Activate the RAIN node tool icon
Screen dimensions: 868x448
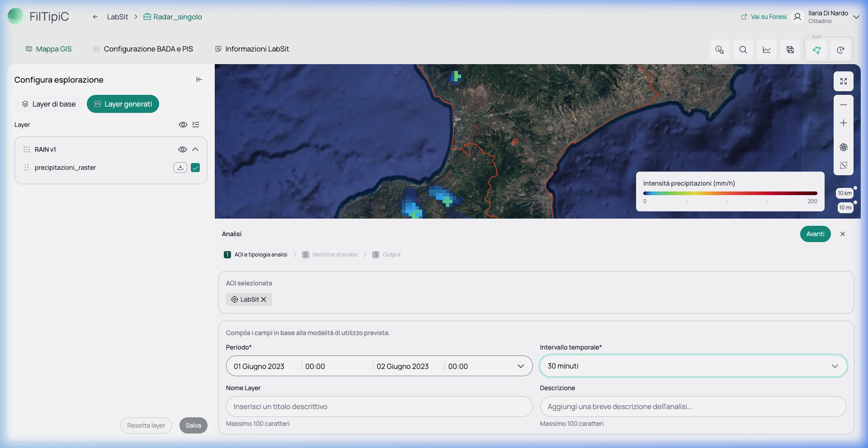pyautogui.click(x=816, y=50)
